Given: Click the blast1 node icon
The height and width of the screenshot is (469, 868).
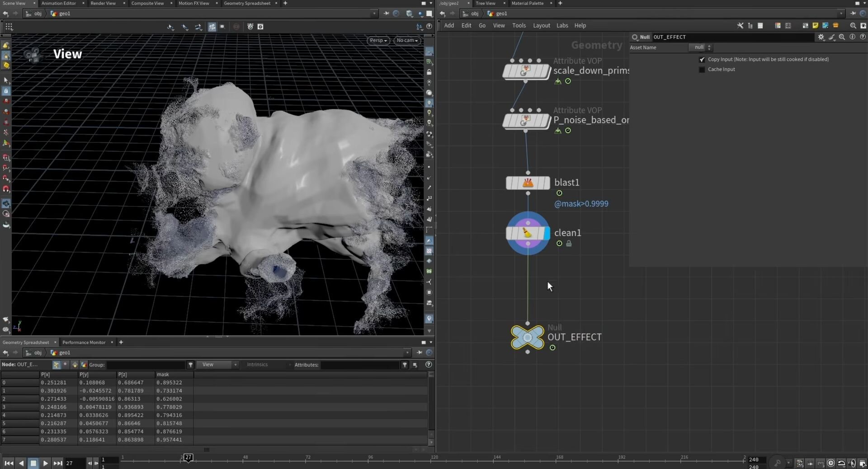Looking at the screenshot, I should [528, 183].
